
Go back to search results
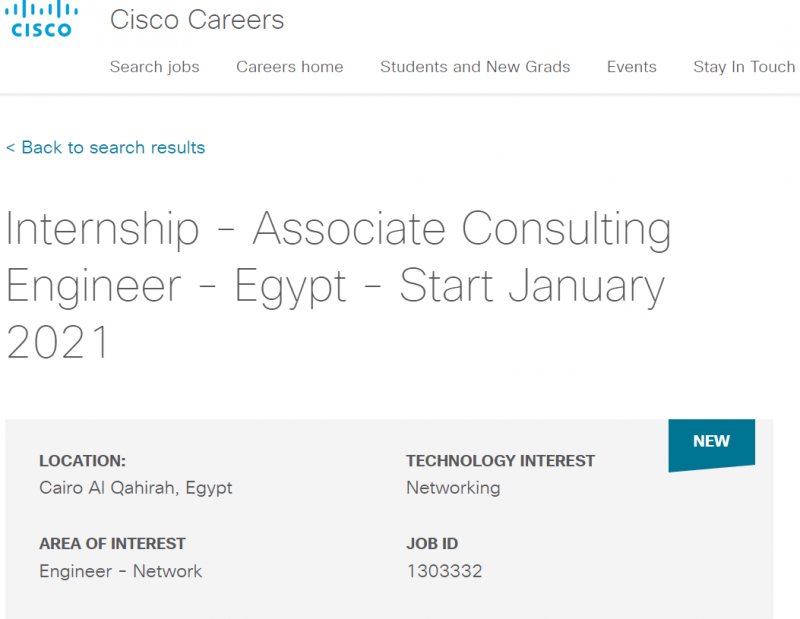pos(104,147)
